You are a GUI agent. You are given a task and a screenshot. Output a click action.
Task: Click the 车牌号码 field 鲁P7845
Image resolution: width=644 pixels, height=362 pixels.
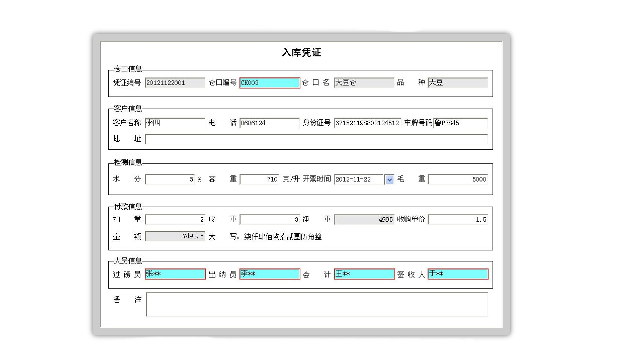coord(460,123)
